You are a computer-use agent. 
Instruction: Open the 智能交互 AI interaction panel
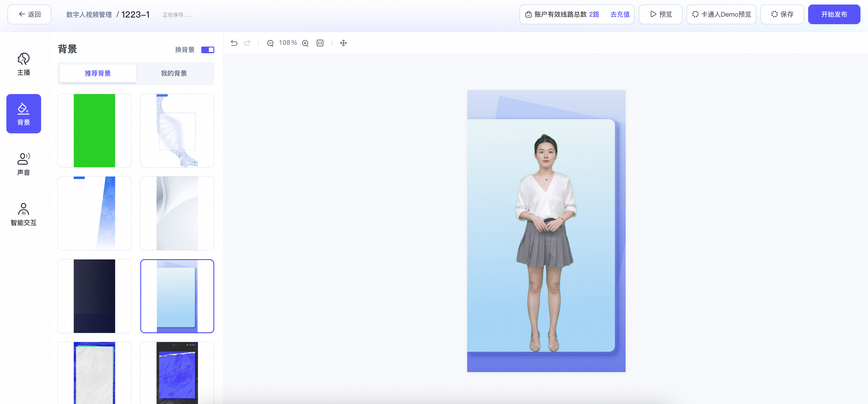click(x=24, y=214)
